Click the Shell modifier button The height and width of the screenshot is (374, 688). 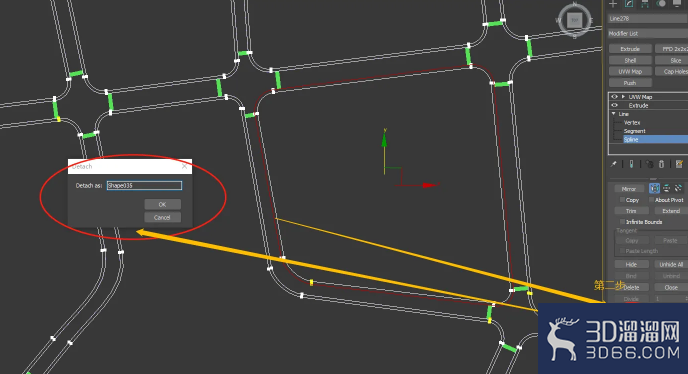tap(630, 60)
